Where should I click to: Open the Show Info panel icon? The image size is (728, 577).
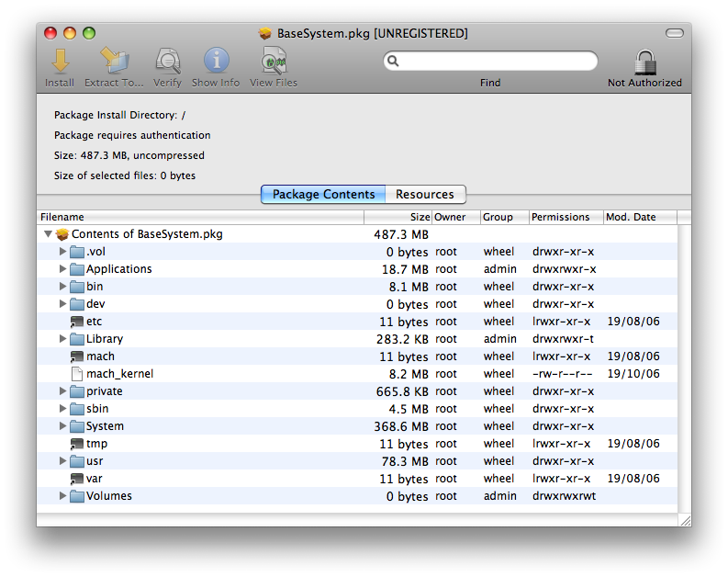click(x=216, y=62)
